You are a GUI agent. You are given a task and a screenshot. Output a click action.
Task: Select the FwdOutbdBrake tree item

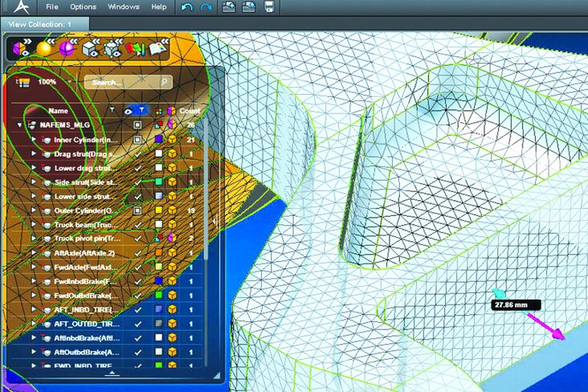(86, 296)
